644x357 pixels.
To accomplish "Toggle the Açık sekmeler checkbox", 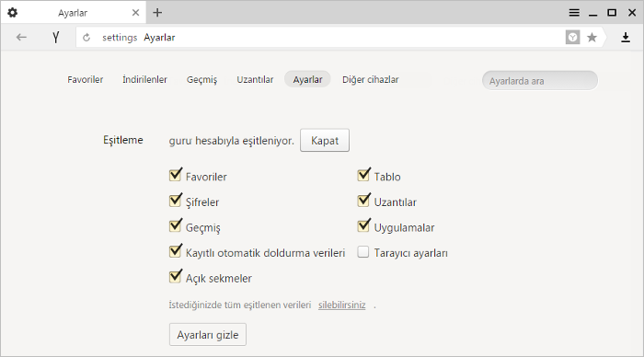I will [x=176, y=276].
